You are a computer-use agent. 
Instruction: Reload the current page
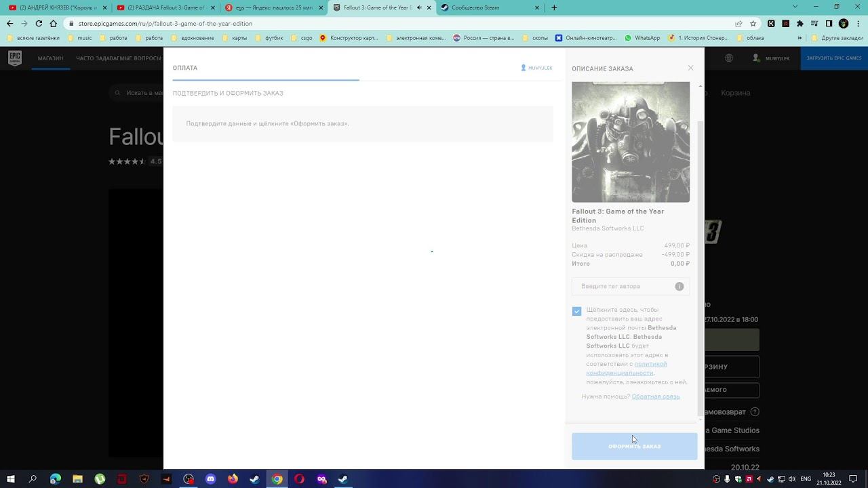[x=39, y=23]
